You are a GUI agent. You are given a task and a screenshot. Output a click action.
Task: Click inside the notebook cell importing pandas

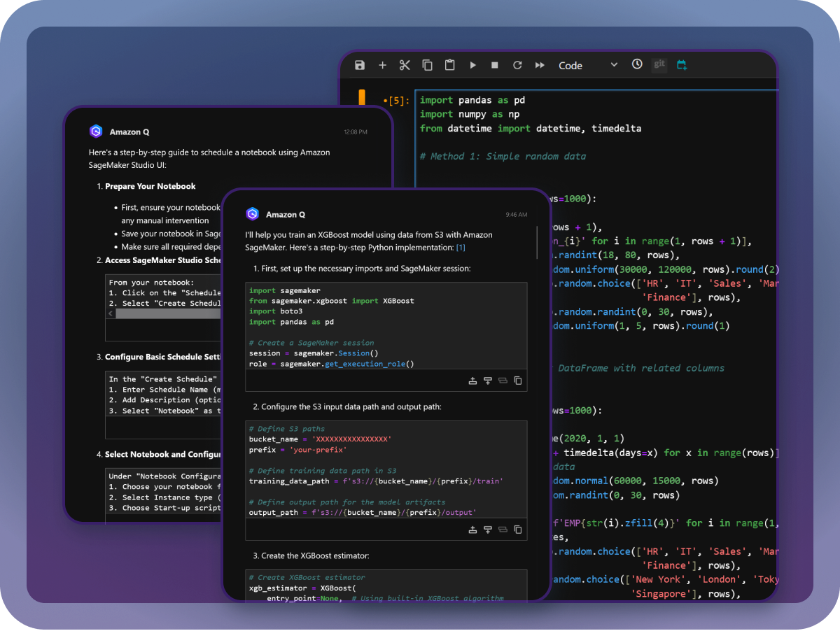(x=595, y=114)
